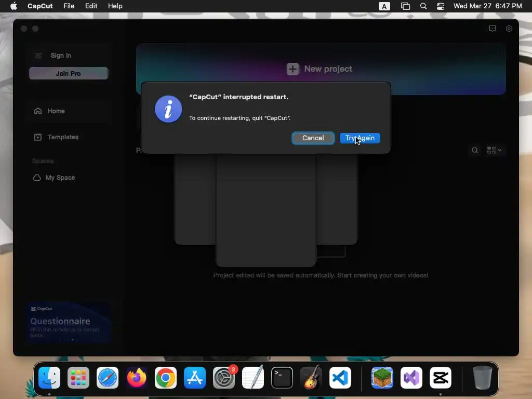The width and height of the screenshot is (532, 399).
Task: Open Minecraft grass block Dock icon
Action: 382,378
